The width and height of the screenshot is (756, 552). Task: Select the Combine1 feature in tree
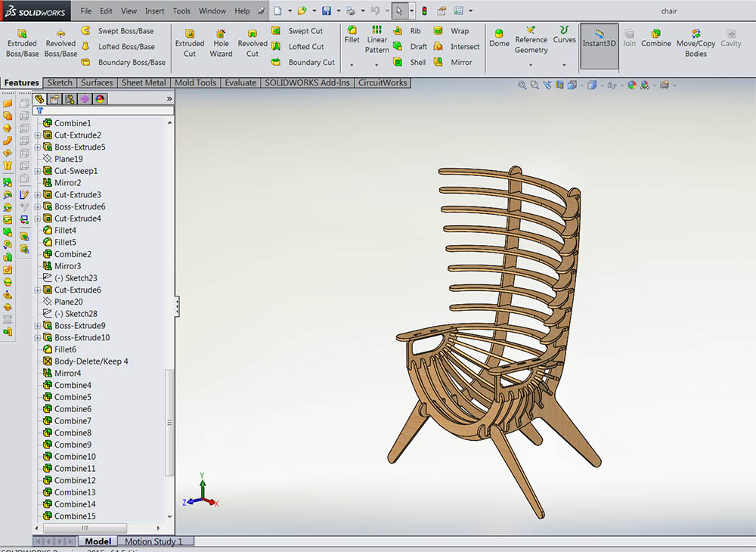pyautogui.click(x=67, y=123)
